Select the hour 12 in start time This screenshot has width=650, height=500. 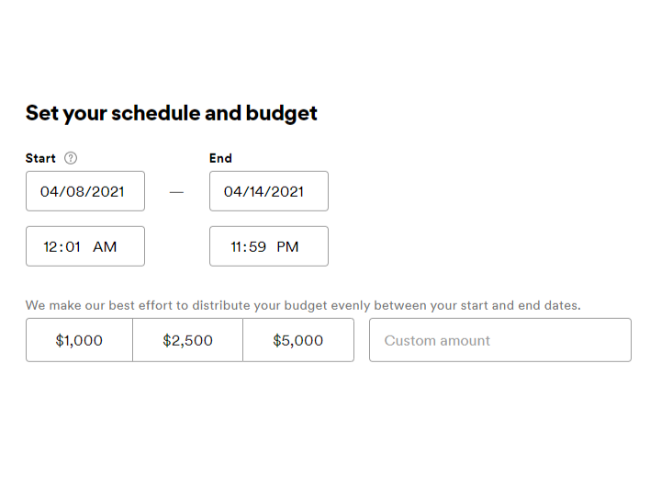[x=50, y=247]
